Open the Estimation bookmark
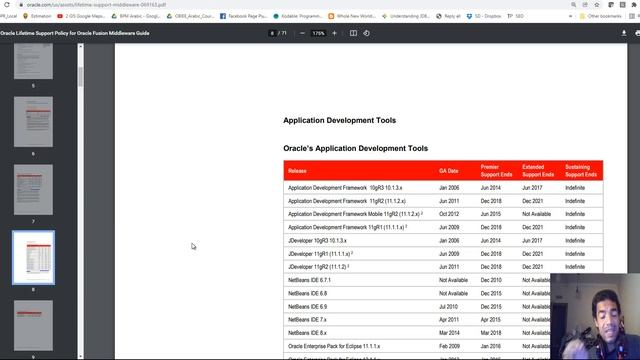 37,16
